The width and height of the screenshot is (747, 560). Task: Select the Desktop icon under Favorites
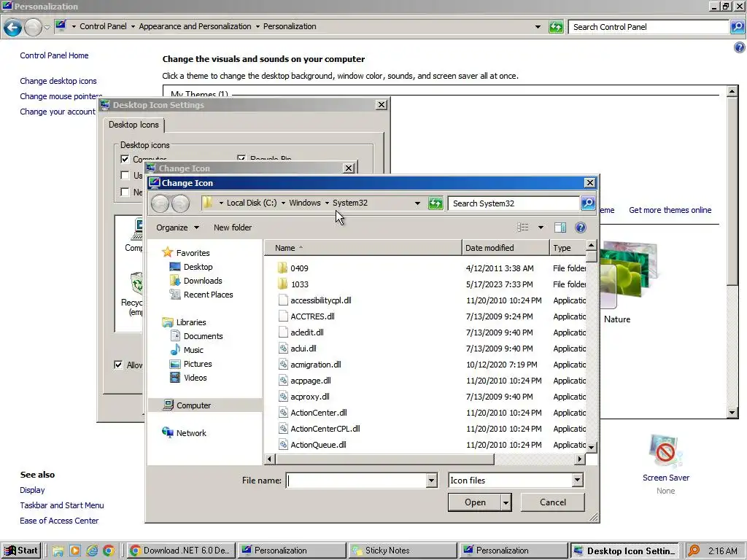pyautogui.click(x=175, y=267)
